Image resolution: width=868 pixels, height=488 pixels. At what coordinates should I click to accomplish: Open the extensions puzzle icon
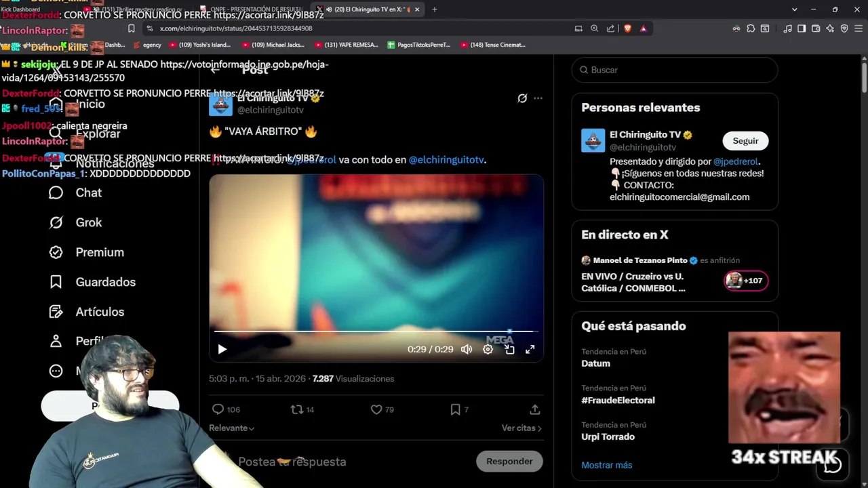point(751,28)
